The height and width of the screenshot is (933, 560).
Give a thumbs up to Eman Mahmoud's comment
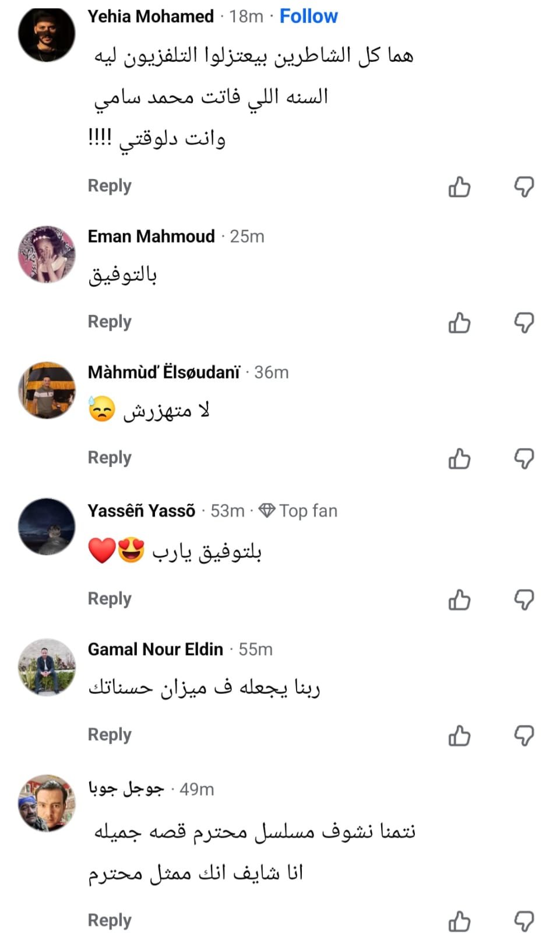(460, 322)
